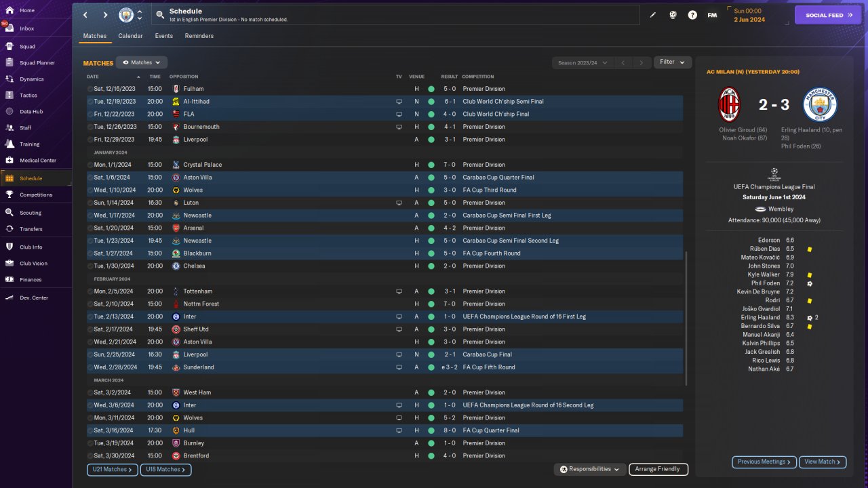The width and height of the screenshot is (868, 488).
Task: Open the Reminders tab
Action: (x=199, y=36)
